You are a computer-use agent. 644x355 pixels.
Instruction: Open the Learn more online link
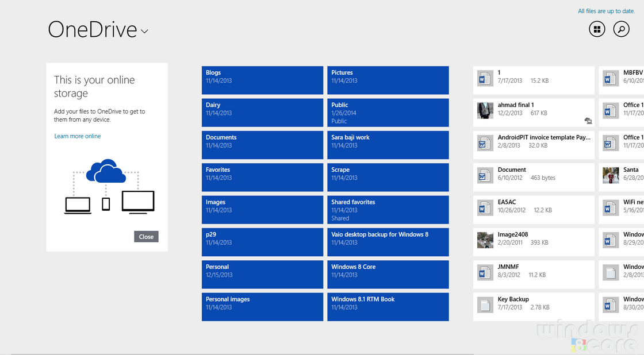point(78,136)
